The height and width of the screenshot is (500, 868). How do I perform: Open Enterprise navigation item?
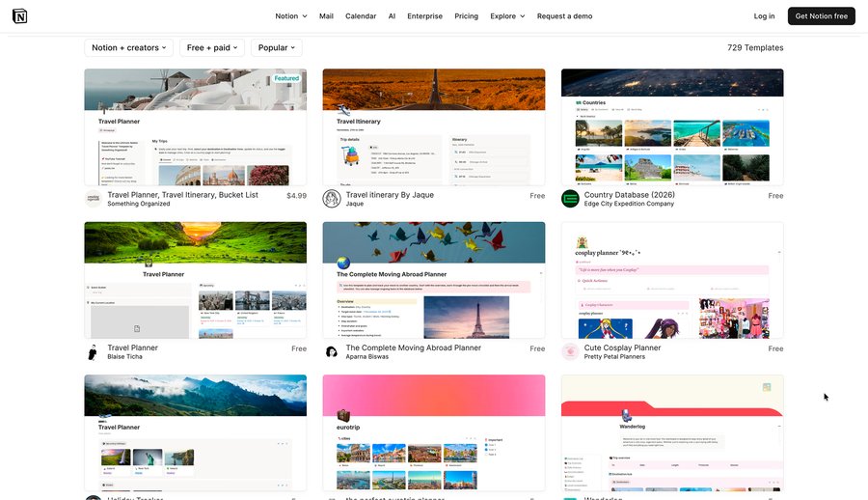(424, 16)
